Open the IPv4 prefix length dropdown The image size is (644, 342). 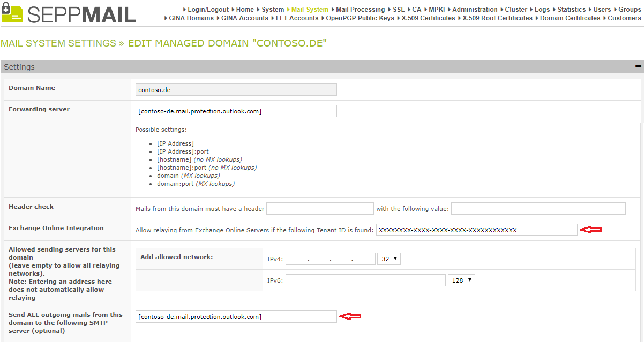pyautogui.click(x=388, y=259)
